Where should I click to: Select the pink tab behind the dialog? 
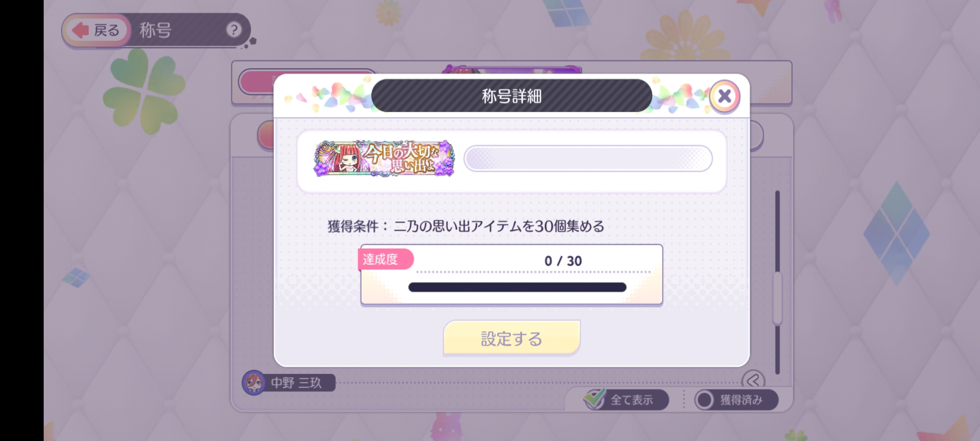pos(257,82)
